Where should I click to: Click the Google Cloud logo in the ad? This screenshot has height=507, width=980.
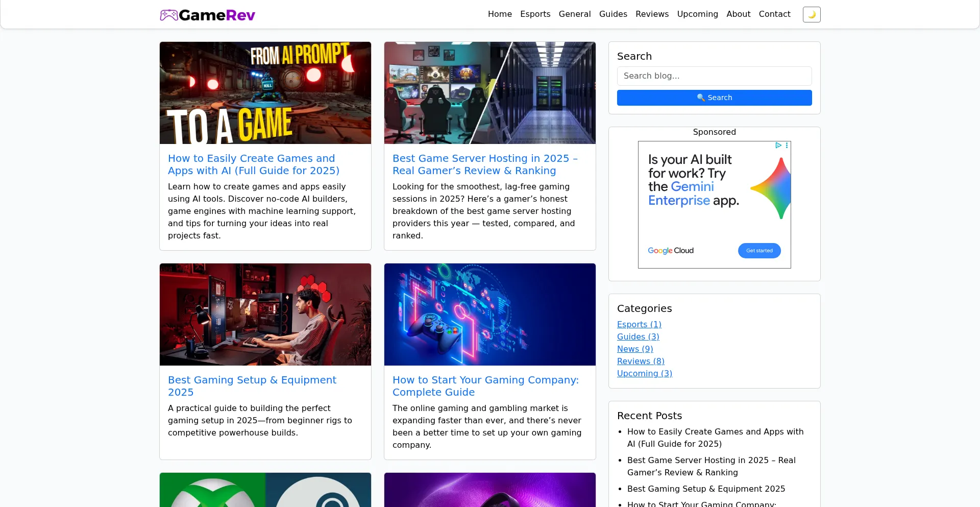tap(671, 251)
